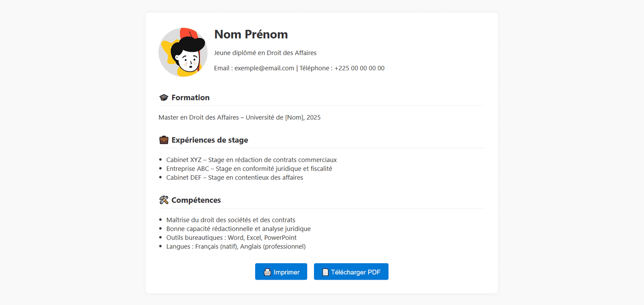The image size is (644, 305).
Task: Click the Formation section heading
Action: coord(190,98)
